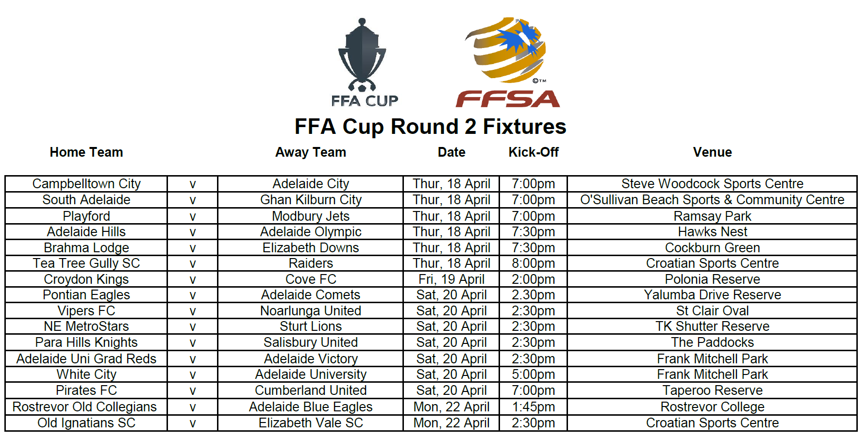868x439 pixels.
Task: Select the Sturt Lions away team cell
Action: 311,326
